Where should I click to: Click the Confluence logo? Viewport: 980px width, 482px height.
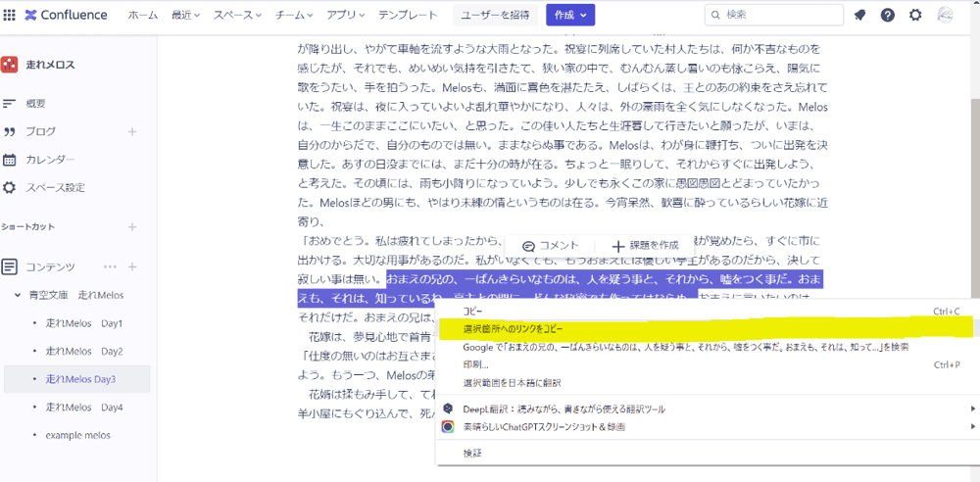67,15
